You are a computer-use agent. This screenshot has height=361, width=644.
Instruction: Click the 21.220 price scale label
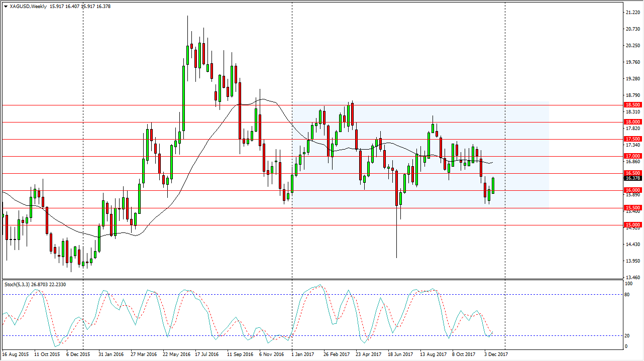point(632,12)
